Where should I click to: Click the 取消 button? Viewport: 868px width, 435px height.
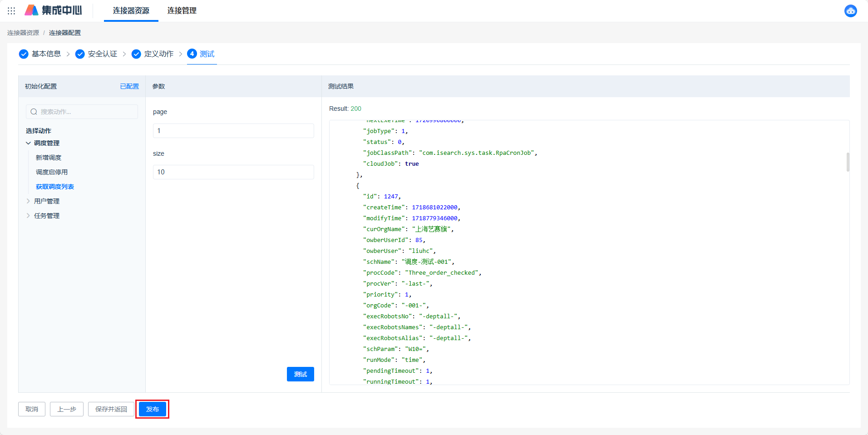click(32, 409)
